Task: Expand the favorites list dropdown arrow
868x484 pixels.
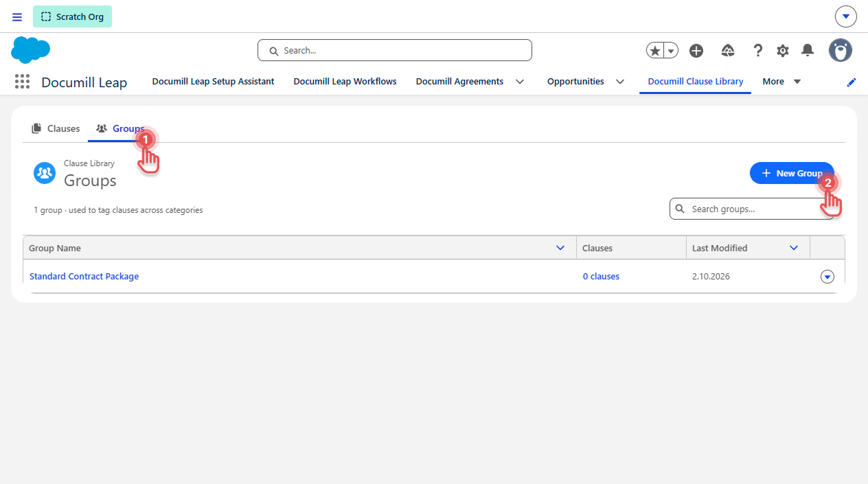Action: [671, 50]
